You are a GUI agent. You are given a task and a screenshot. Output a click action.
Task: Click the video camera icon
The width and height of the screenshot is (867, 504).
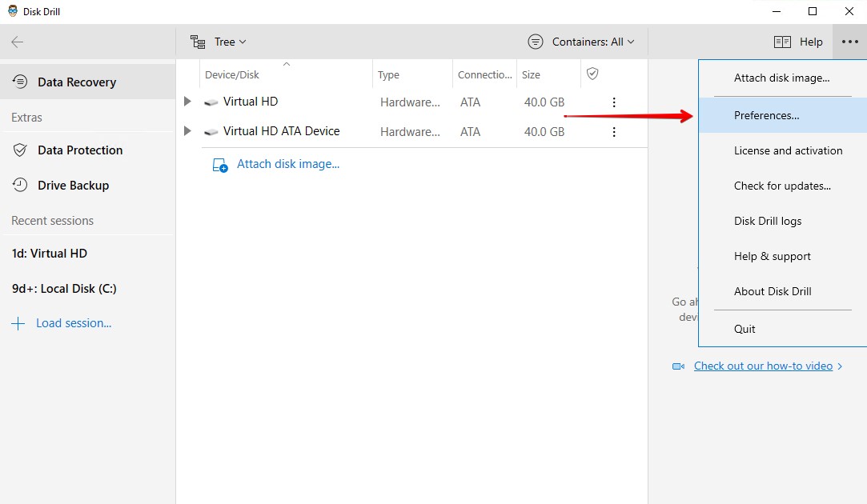678,366
